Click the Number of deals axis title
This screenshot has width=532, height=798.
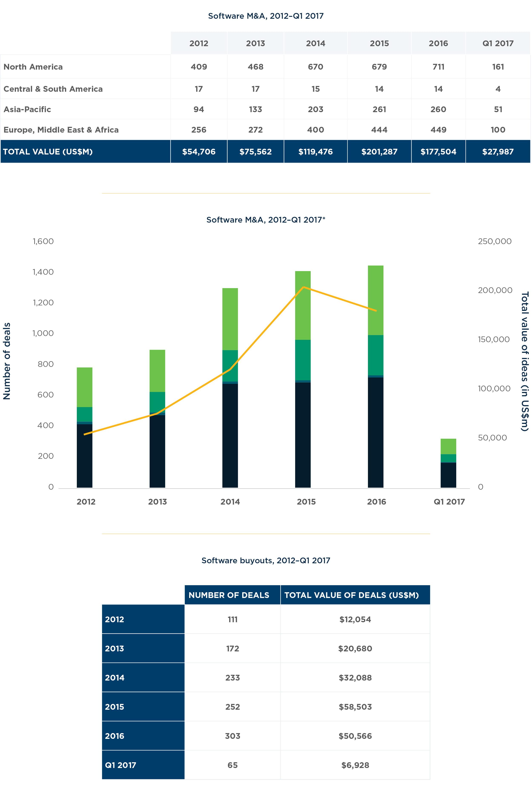click(7, 361)
